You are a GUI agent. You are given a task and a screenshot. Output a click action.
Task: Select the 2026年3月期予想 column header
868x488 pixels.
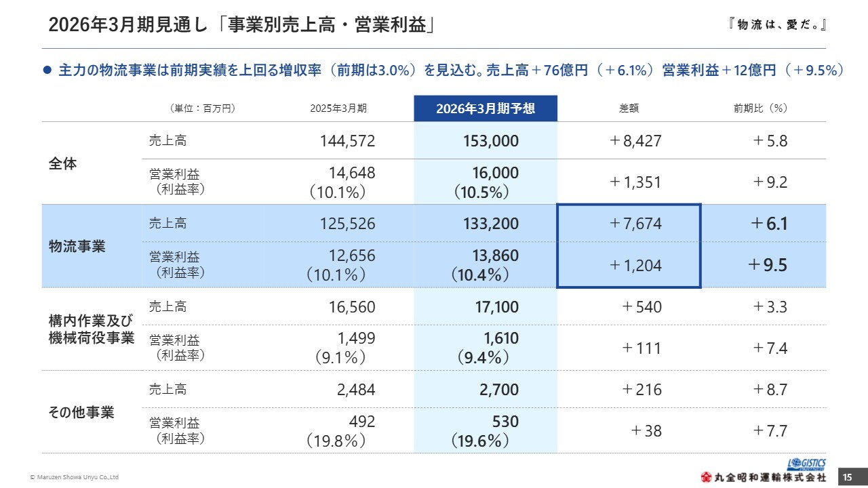point(486,108)
